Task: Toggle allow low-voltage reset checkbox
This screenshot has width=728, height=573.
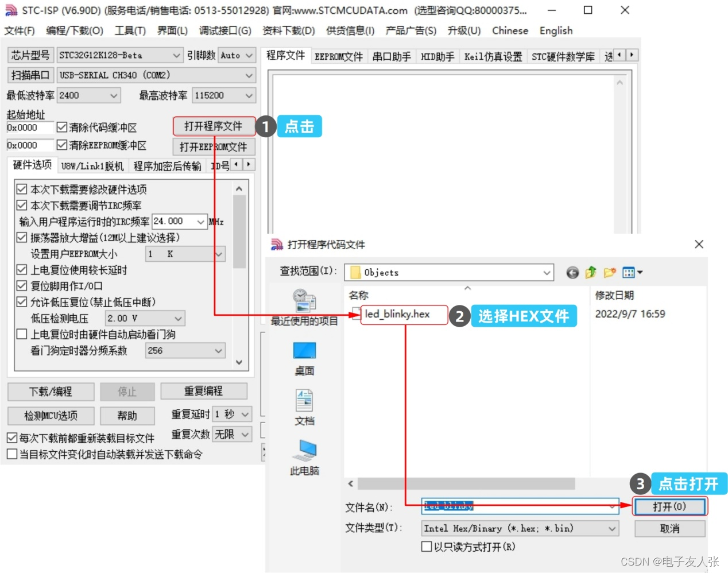Action: [x=22, y=301]
